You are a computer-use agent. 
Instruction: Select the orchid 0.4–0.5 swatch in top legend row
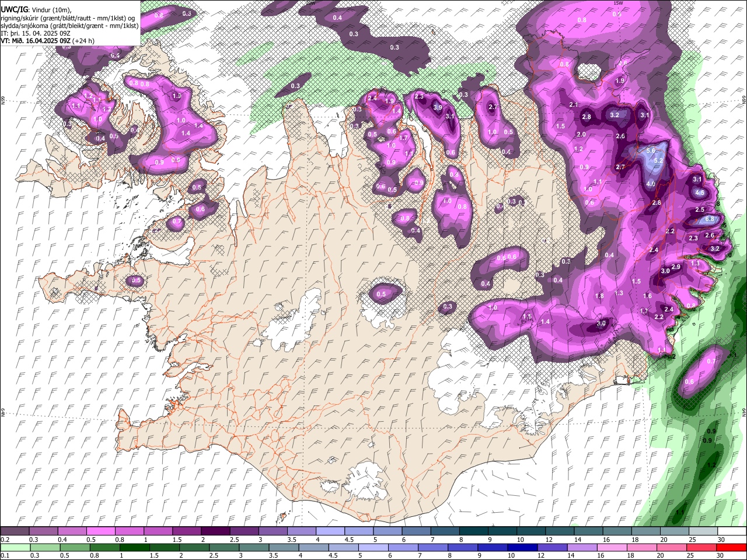pos(72,531)
